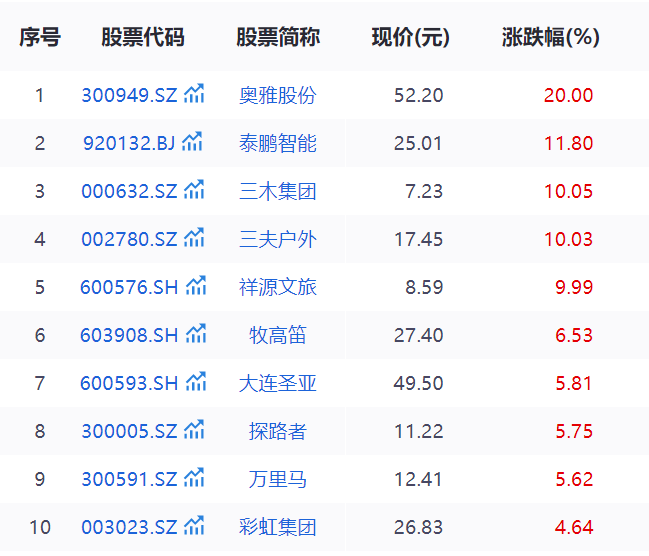
Task: Click the 泰鹏智能 stock name
Action: 278,144
